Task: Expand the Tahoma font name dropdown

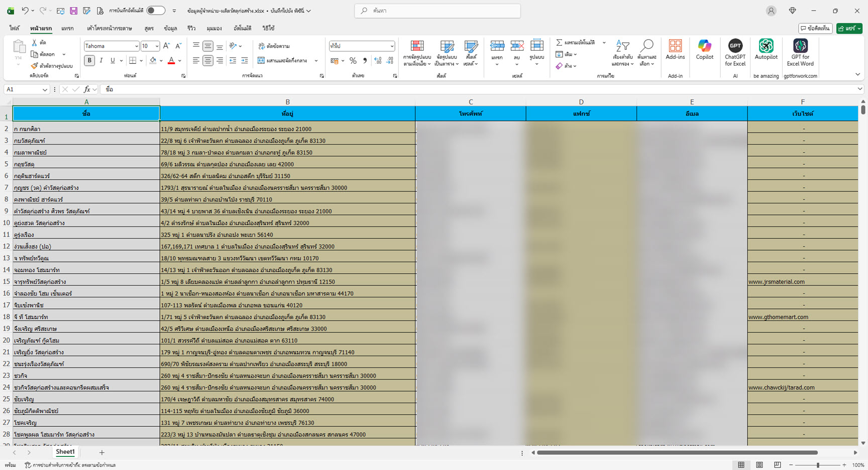Action: [x=136, y=46]
